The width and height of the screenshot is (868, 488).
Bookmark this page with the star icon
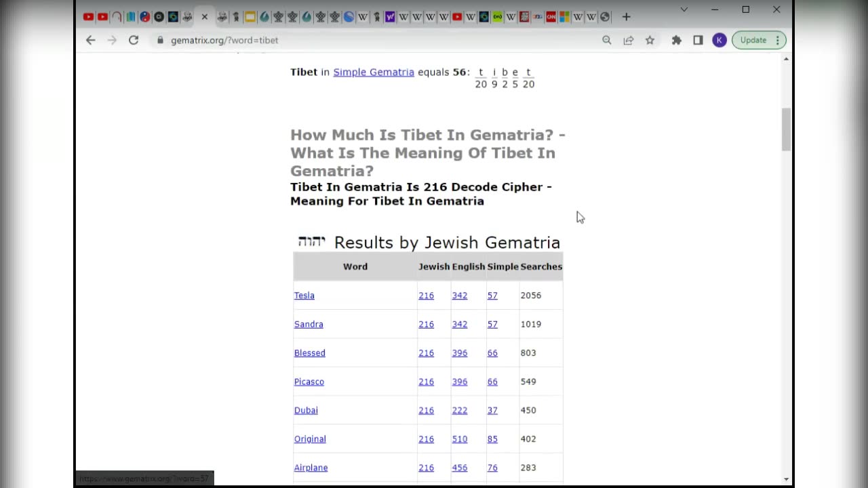tap(650, 40)
